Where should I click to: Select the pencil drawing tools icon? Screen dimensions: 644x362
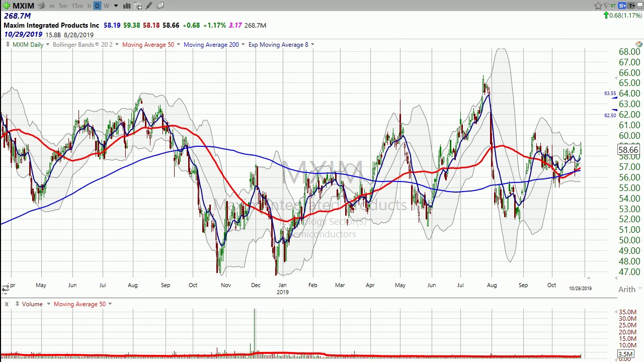(x=149, y=6)
